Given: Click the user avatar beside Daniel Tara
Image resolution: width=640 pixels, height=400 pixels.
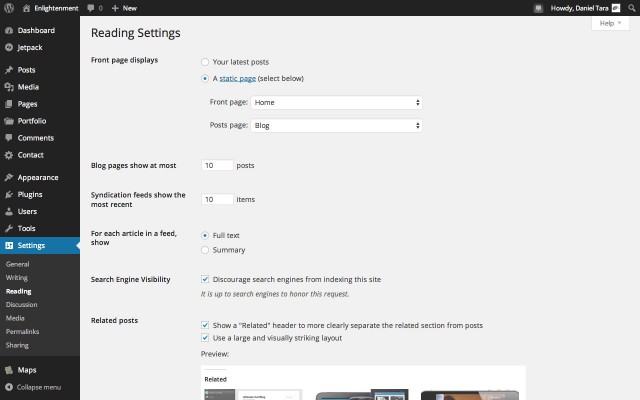Looking at the screenshot, I should tap(616, 8).
